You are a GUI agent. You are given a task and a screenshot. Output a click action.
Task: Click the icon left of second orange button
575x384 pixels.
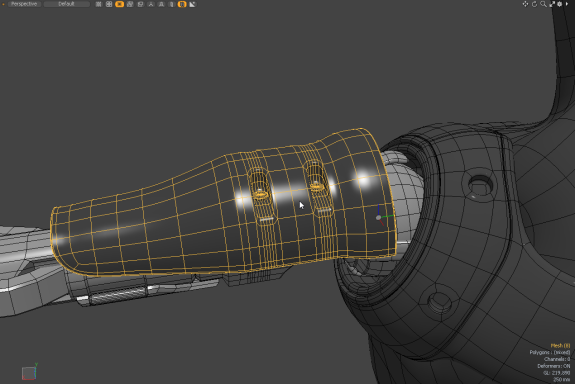pyautogui.click(x=172, y=4)
